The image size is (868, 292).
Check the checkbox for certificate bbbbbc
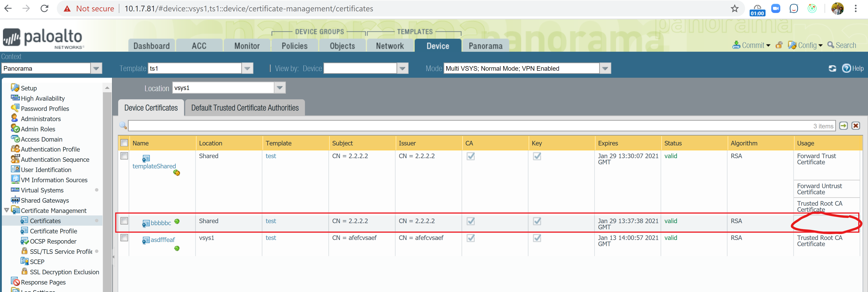[x=124, y=221]
